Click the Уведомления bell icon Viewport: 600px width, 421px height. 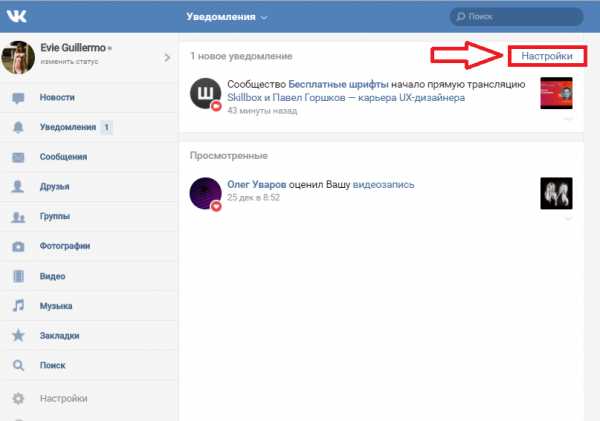click(18, 127)
